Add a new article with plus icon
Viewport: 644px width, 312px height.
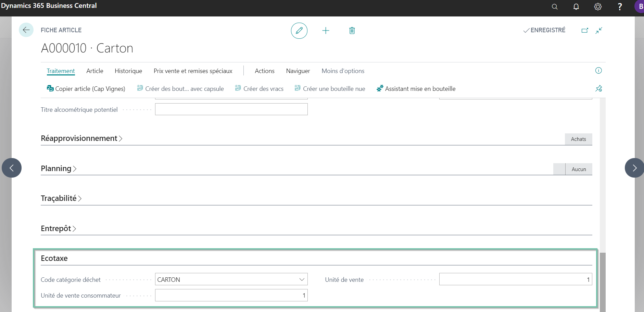326,31
